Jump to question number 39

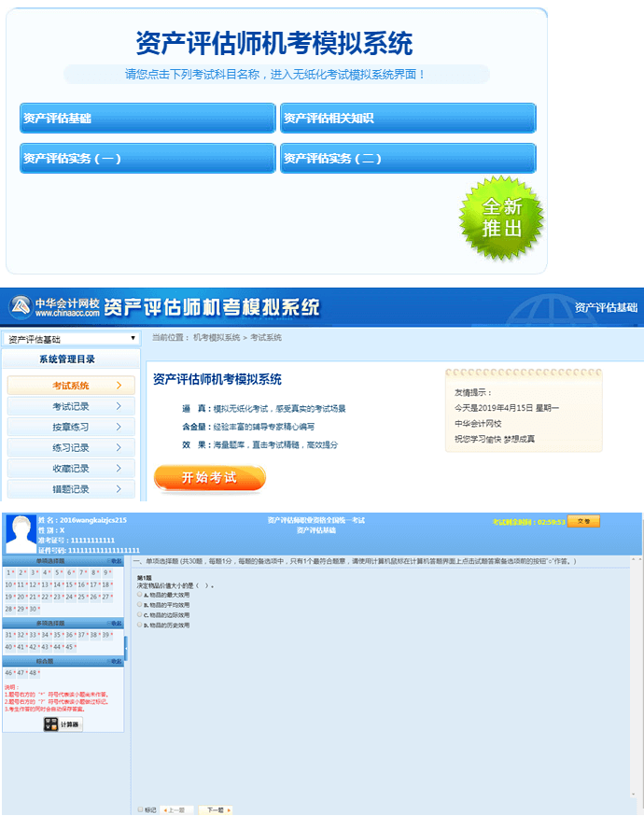coord(107,634)
